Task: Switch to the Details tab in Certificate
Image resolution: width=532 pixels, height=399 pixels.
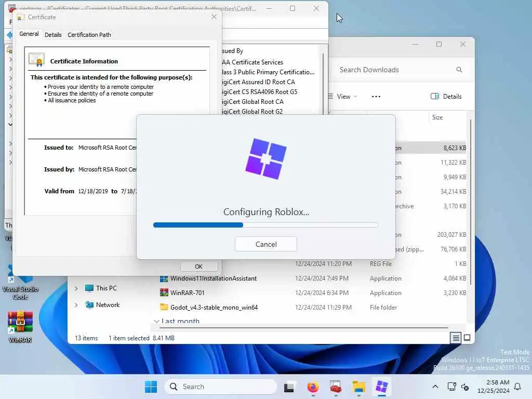Action: coord(53,35)
